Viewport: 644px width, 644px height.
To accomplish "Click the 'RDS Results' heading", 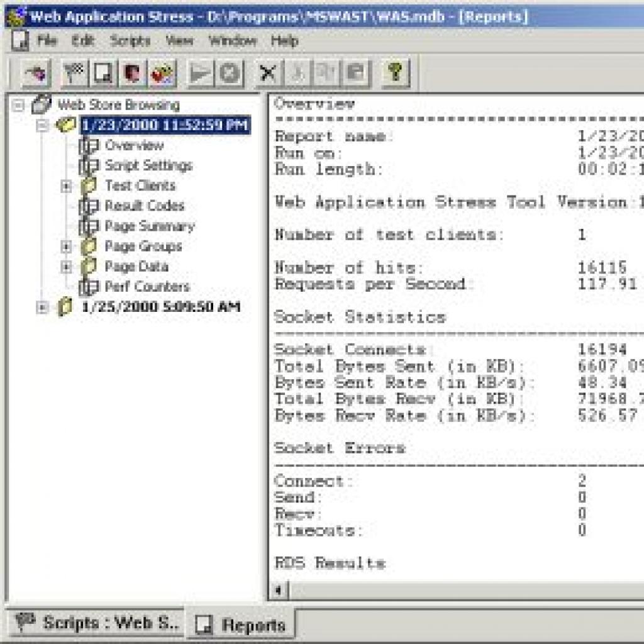I will (x=330, y=563).
